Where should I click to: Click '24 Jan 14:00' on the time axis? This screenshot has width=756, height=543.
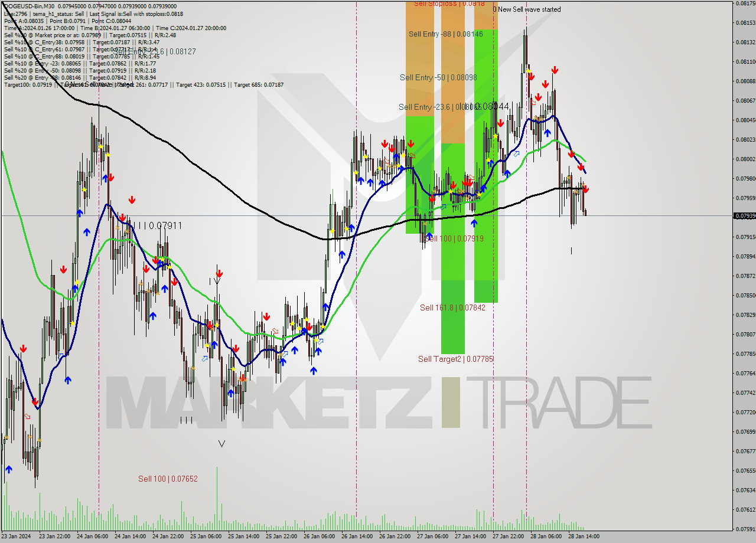click(x=131, y=537)
